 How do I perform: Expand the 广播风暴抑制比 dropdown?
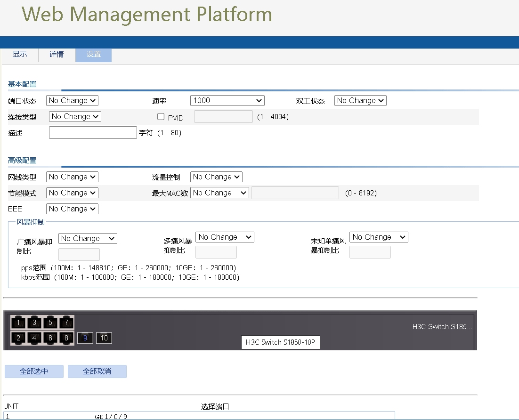[x=88, y=239]
